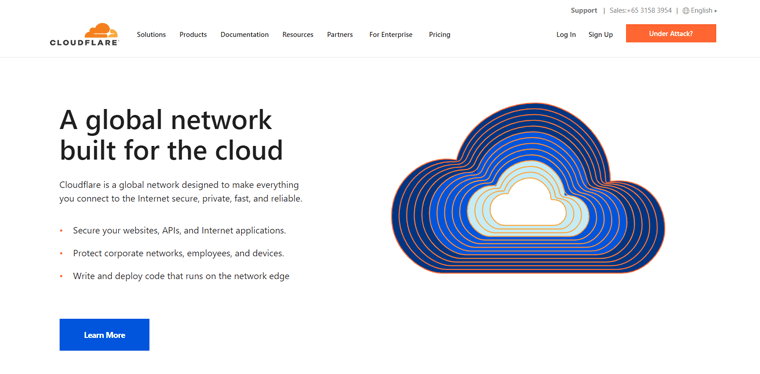Click the Sign Up link
The image size is (760, 374).
tap(601, 34)
